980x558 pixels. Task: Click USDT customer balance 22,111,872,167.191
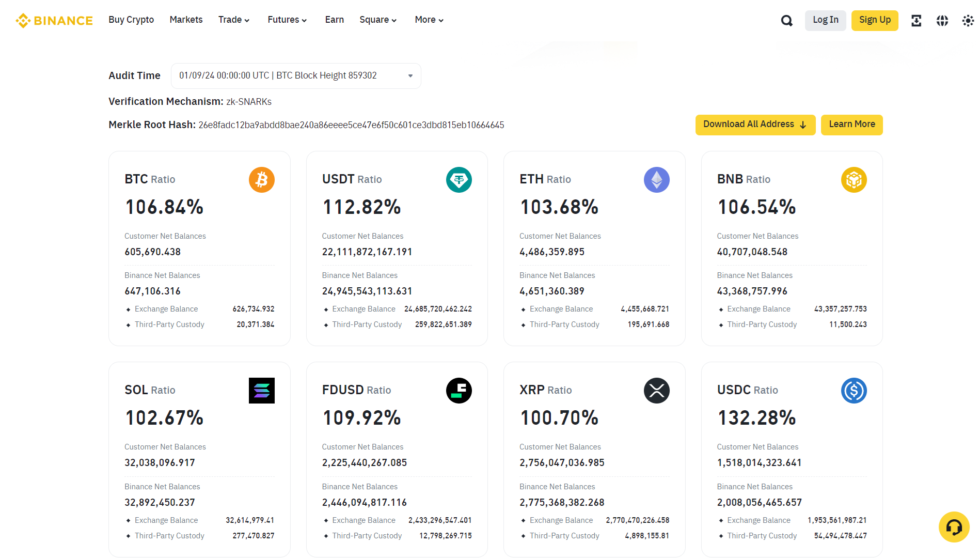tap(367, 252)
